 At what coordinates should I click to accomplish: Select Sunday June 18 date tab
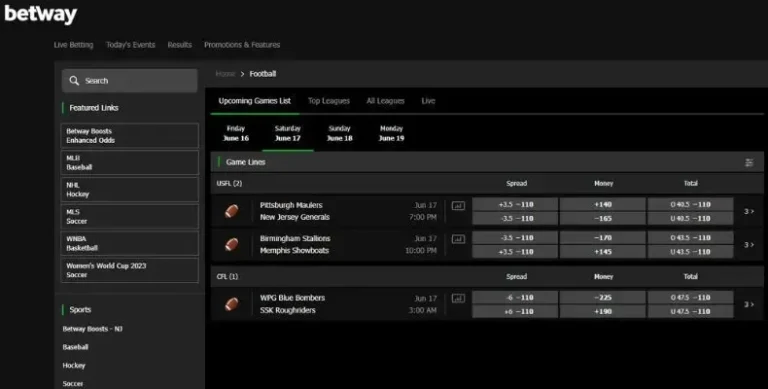click(339, 133)
